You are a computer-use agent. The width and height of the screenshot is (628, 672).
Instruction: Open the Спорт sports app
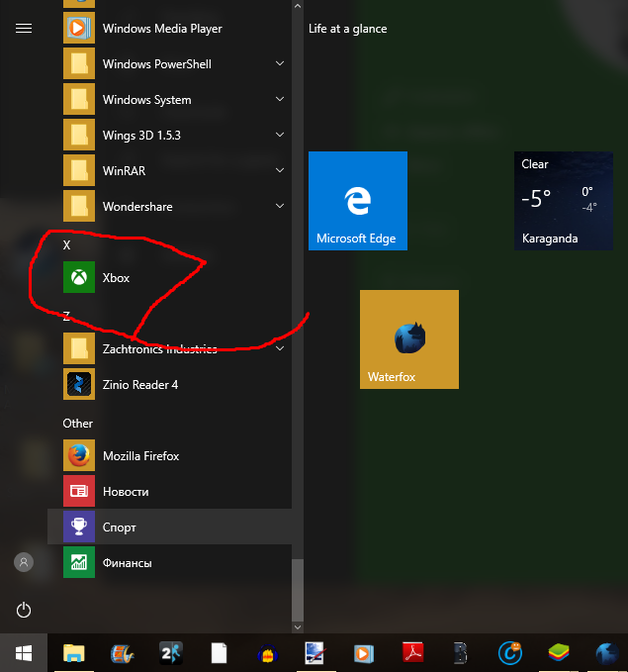tap(119, 528)
